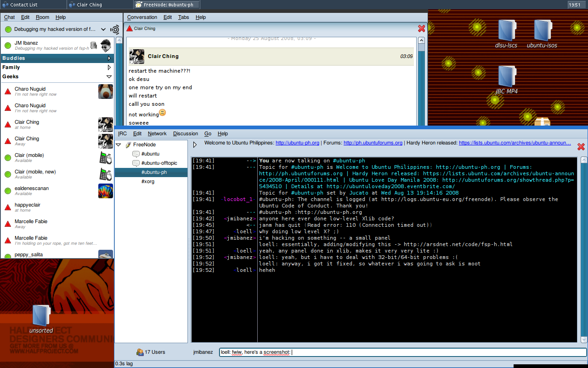Viewport: 588px width, 368px height.
Task: Collapse the Geeks contact group
Action: [109, 77]
